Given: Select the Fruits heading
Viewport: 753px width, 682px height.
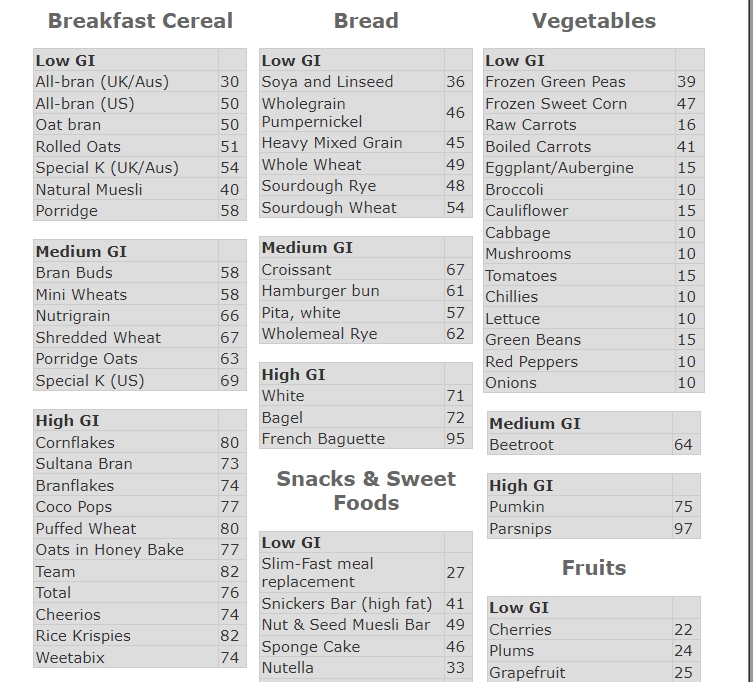Looking at the screenshot, I should coord(594,568).
